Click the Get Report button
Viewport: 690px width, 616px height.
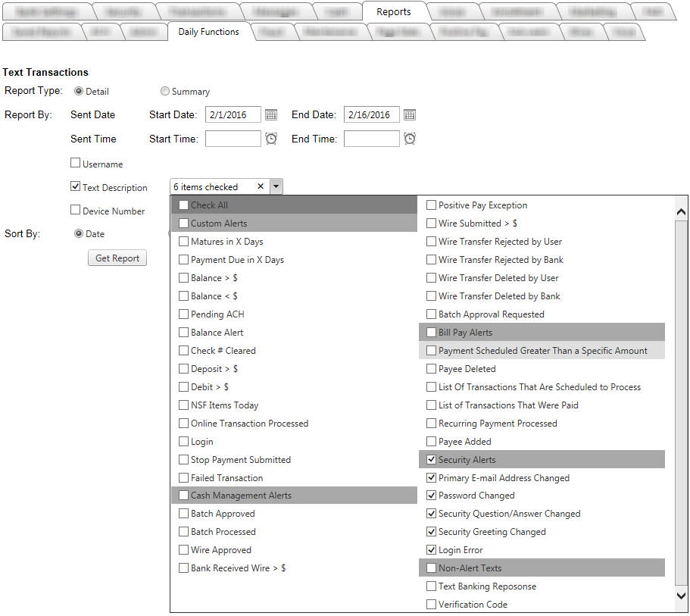coord(117,258)
